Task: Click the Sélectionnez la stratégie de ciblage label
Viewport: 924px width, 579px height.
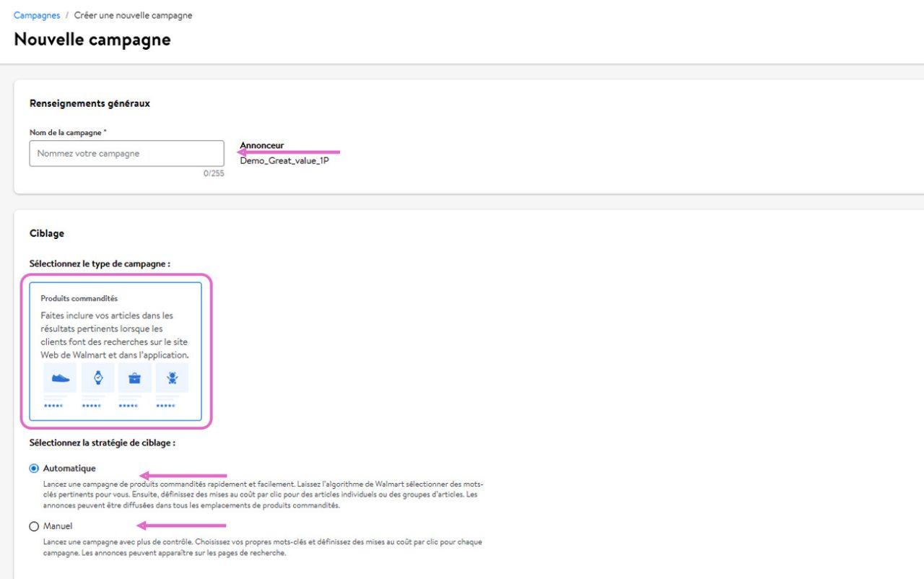Action: point(103,443)
